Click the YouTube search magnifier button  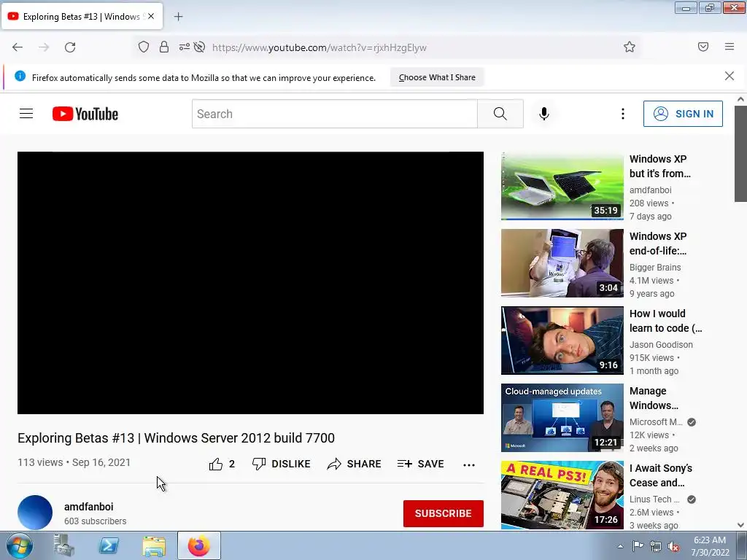coord(500,114)
